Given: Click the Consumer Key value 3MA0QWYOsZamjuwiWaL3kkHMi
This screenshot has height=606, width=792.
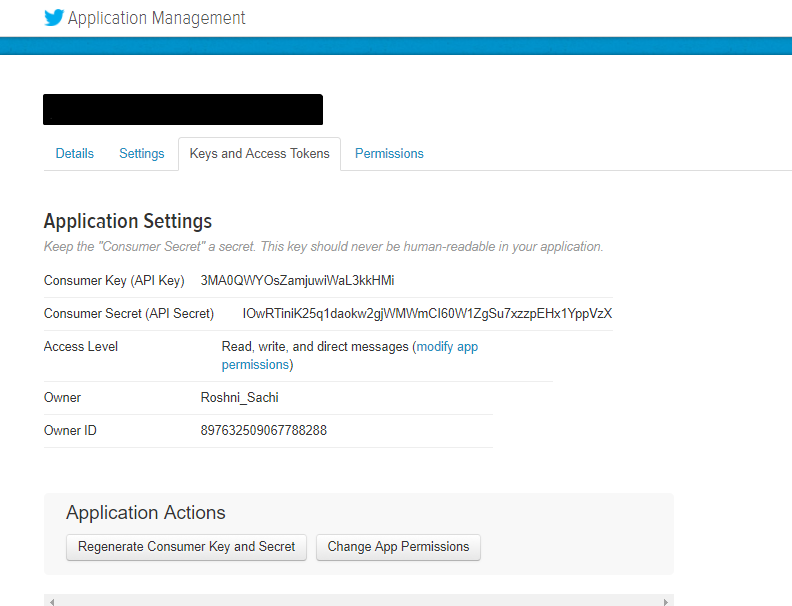Looking at the screenshot, I should [298, 280].
